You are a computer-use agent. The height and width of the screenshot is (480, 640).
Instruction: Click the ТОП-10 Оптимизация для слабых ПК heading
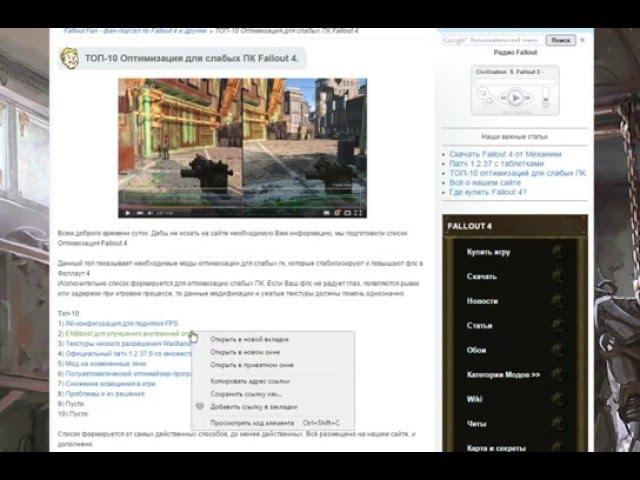192,58
